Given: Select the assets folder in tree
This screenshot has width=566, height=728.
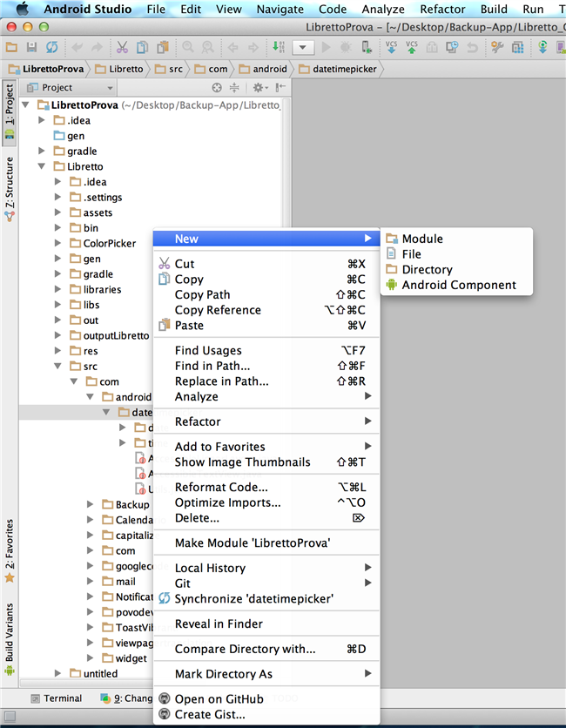Looking at the screenshot, I should coord(98,212).
